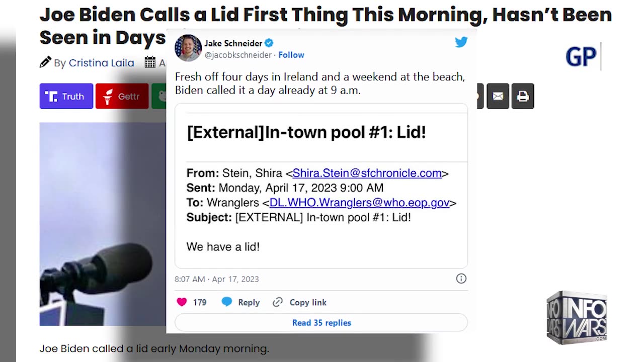Open the @jacobkschneider handle link
This screenshot has width=644, height=362.
point(238,55)
